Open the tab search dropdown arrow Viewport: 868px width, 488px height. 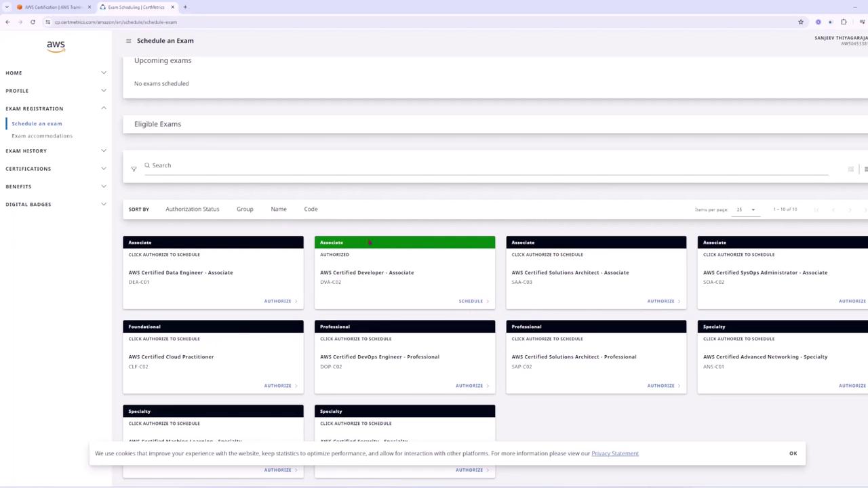click(7, 7)
